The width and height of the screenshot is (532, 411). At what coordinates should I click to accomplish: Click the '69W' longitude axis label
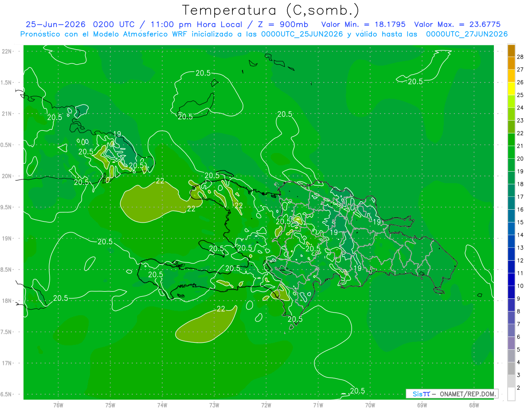[x=422, y=405]
